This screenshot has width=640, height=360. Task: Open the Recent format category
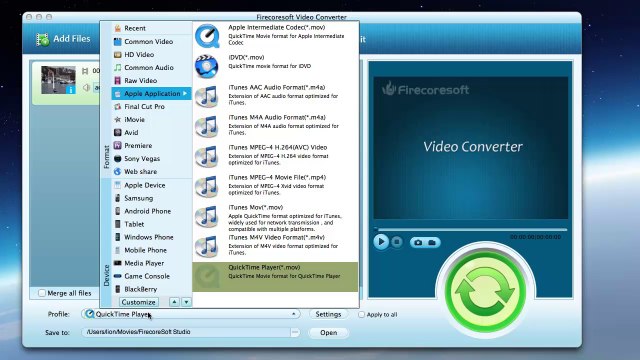(x=151, y=28)
